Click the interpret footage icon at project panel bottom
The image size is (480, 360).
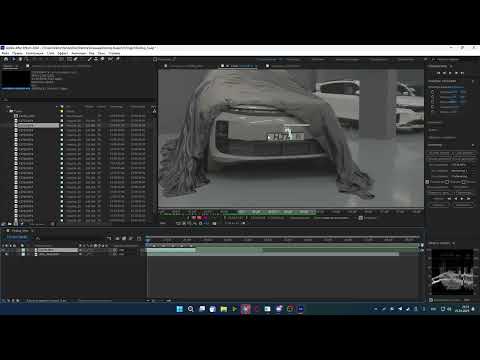point(3,224)
